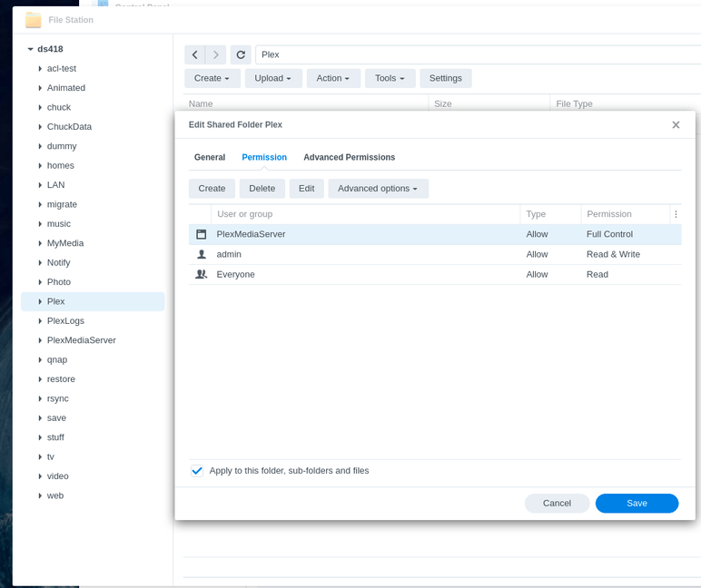Select the qnap folder

[x=57, y=359]
